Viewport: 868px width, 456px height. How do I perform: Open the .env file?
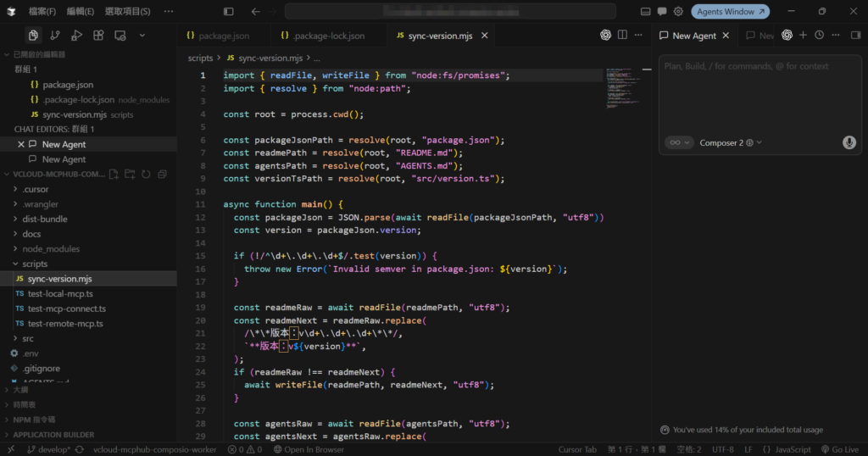[31, 353]
